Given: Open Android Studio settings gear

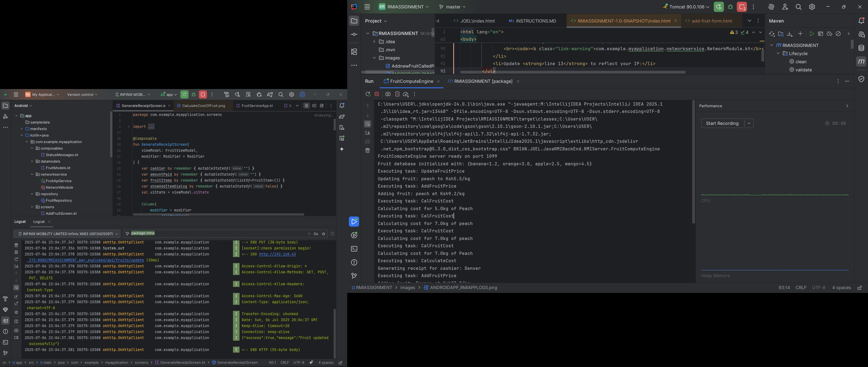Looking at the screenshot, I should [x=292, y=95].
